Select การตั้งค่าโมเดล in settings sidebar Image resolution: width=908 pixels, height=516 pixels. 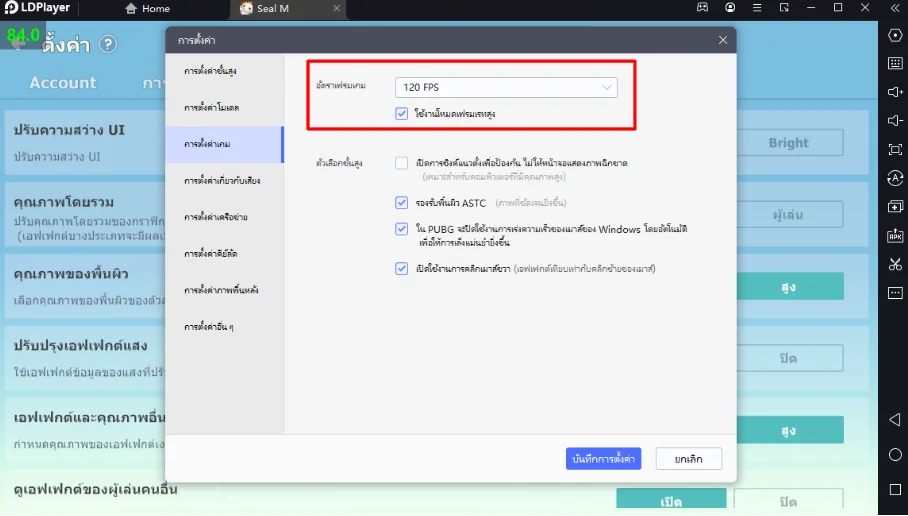click(x=224, y=108)
